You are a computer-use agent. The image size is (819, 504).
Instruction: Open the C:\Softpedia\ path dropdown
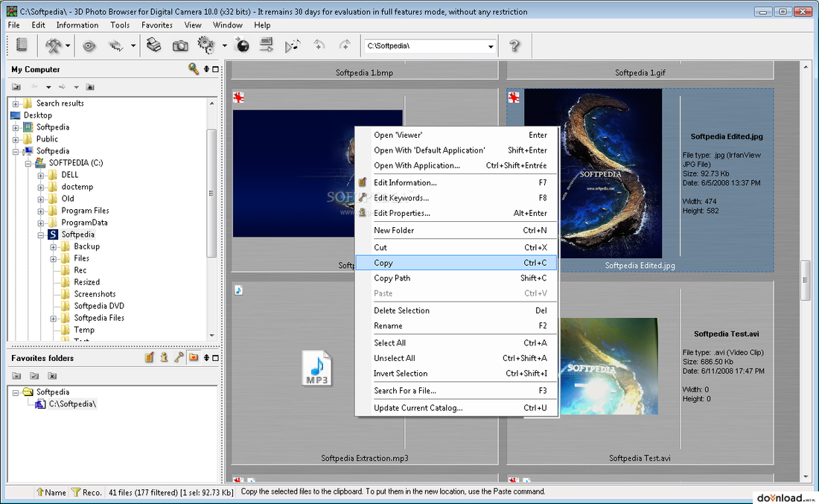point(491,46)
